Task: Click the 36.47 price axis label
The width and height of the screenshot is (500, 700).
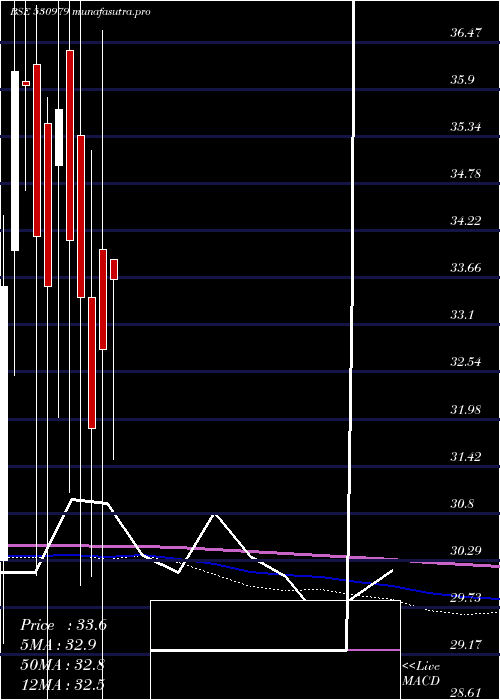Action: (466, 33)
